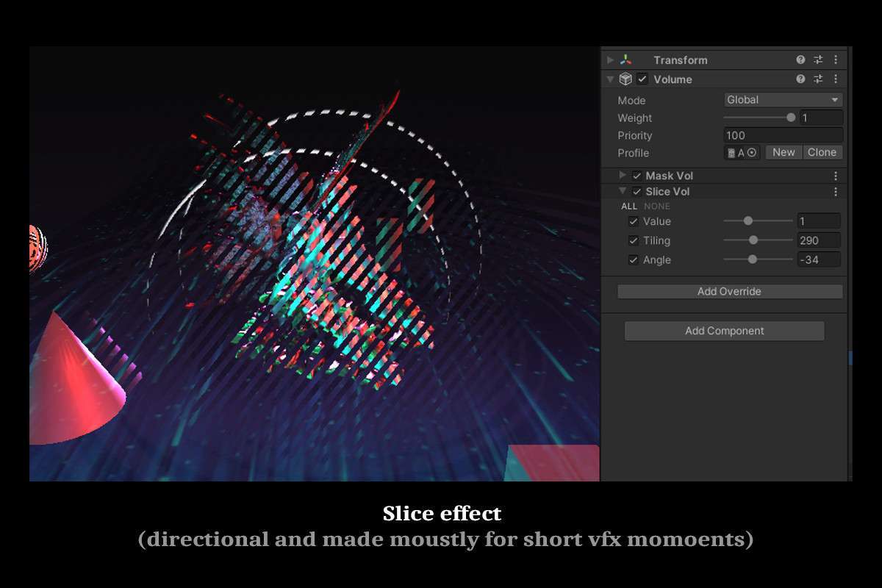
Task: Uncheck the Value parameter override
Action: click(x=634, y=221)
